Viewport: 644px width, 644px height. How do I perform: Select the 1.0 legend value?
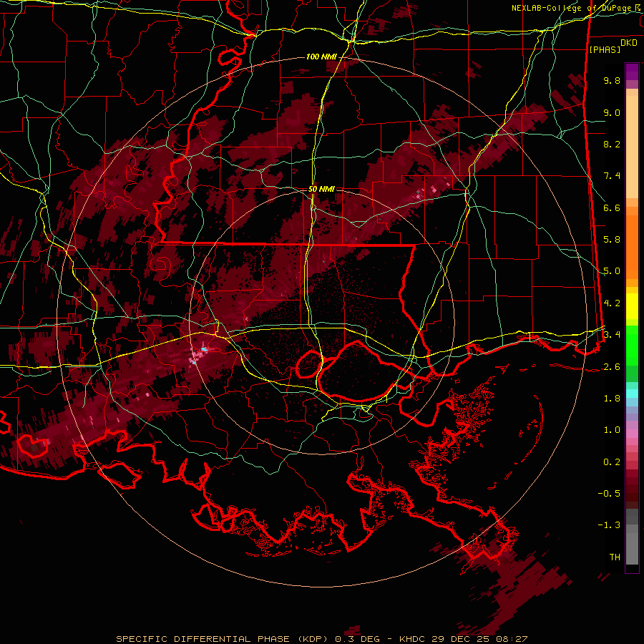tap(612, 430)
